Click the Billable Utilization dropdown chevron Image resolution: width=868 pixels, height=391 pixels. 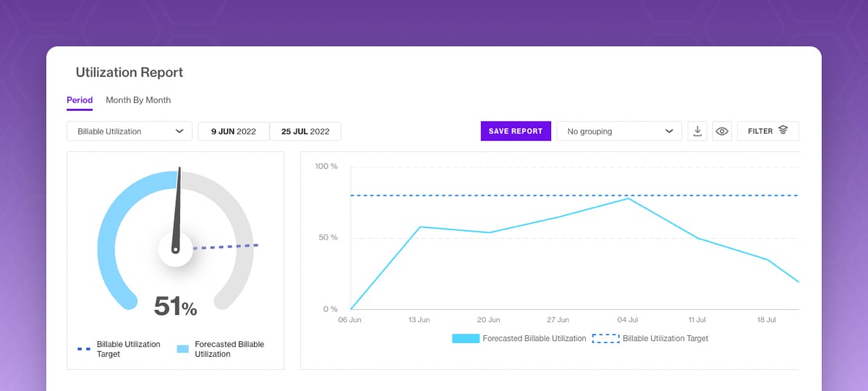179,131
